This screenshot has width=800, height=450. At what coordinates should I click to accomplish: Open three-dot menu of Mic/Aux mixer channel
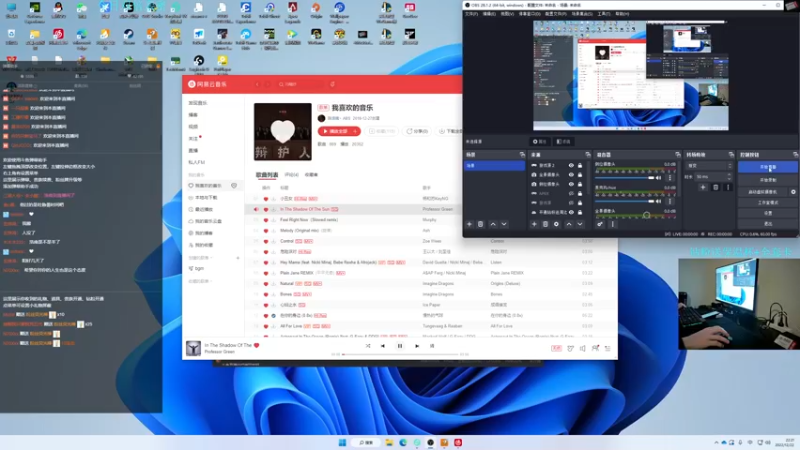click(670, 201)
